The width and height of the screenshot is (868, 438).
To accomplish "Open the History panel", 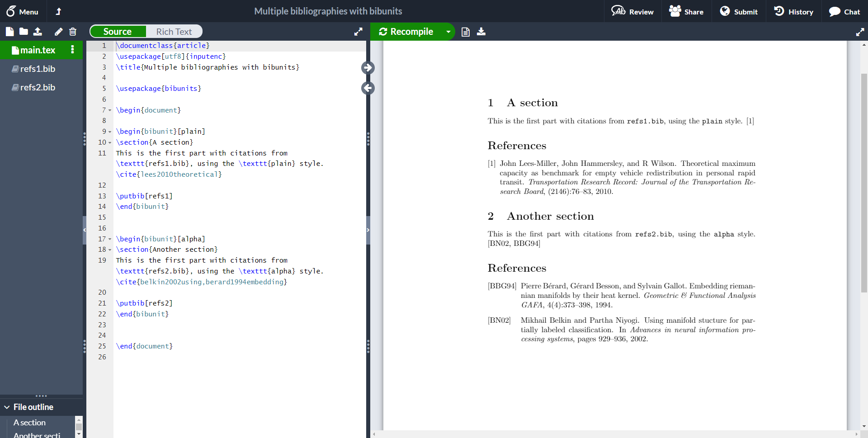I will (x=793, y=11).
